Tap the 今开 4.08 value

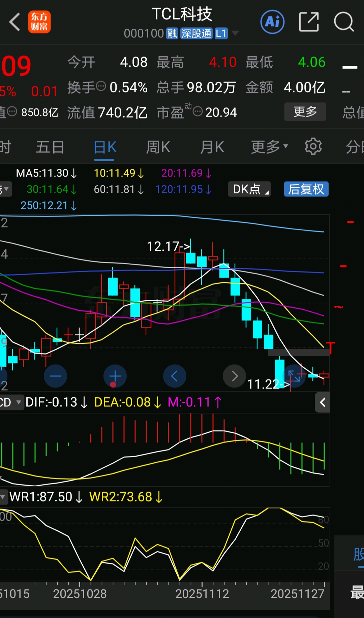[x=134, y=62]
